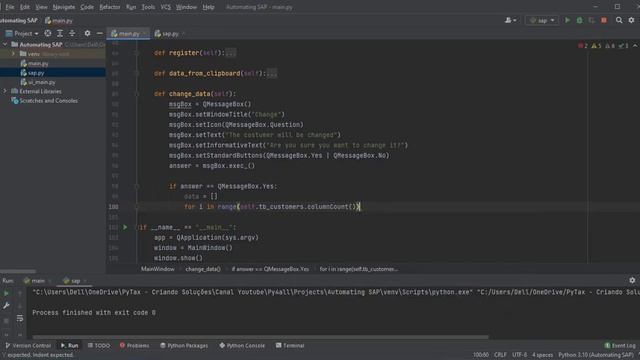Viewport: 640px width, 360px height.
Task: Open IDE settings gear in top toolbar
Action: [631, 20]
